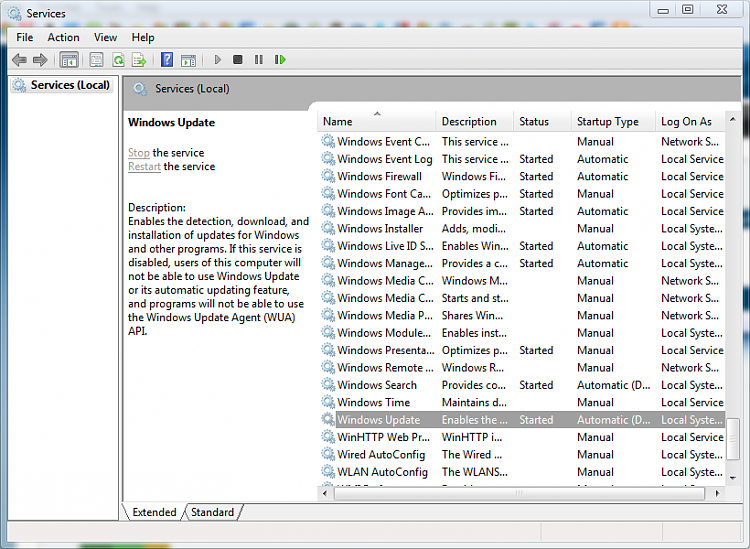The image size is (750, 549).
Task: Select the Windows Live ID S... service row
Action: [x=522, y=246]
